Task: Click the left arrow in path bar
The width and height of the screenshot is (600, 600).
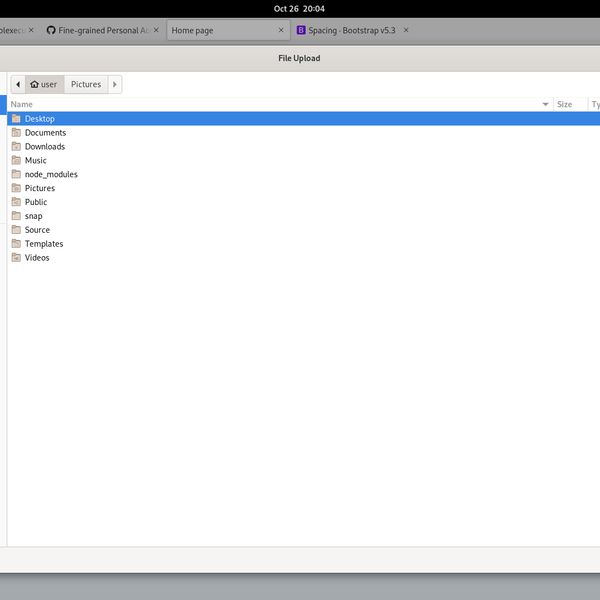Action: (x=18, y=85)
